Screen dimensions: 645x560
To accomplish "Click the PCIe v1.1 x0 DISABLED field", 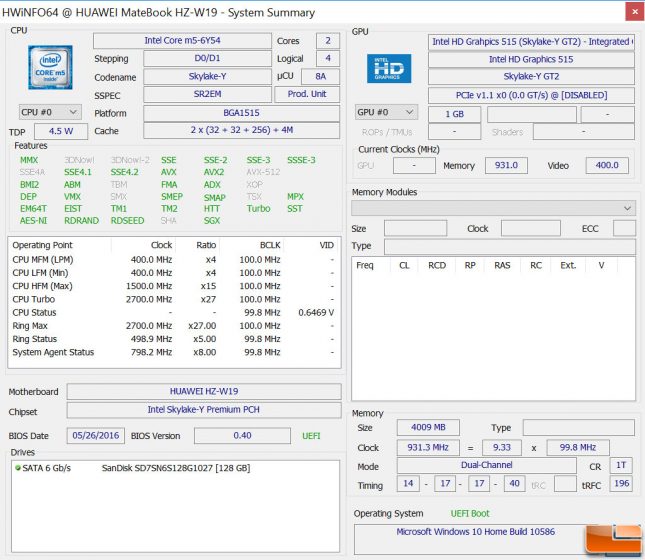I will tap(531, 95).
